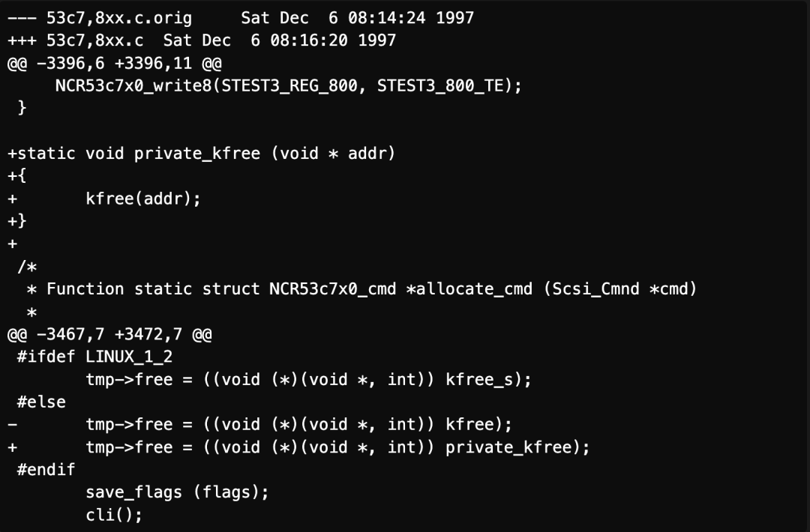Click the '+++ 53c7,8xx.c' header line
This screenshot has height=532, width=810.
click(x=202, y=40)
